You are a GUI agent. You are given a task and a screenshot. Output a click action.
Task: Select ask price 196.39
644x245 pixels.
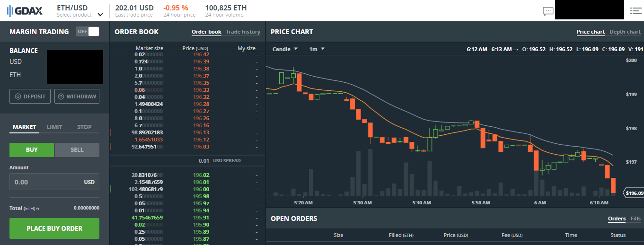(x=201, y=61)
